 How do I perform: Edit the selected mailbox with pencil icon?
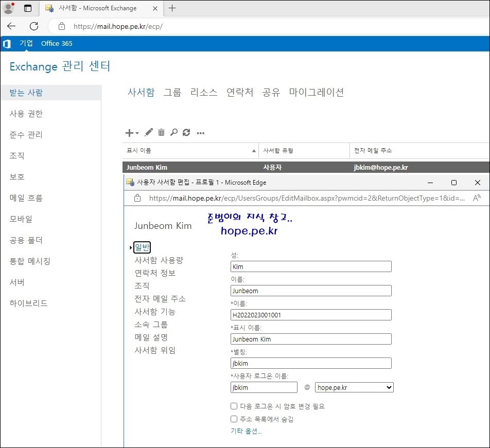tap(149, 132)
